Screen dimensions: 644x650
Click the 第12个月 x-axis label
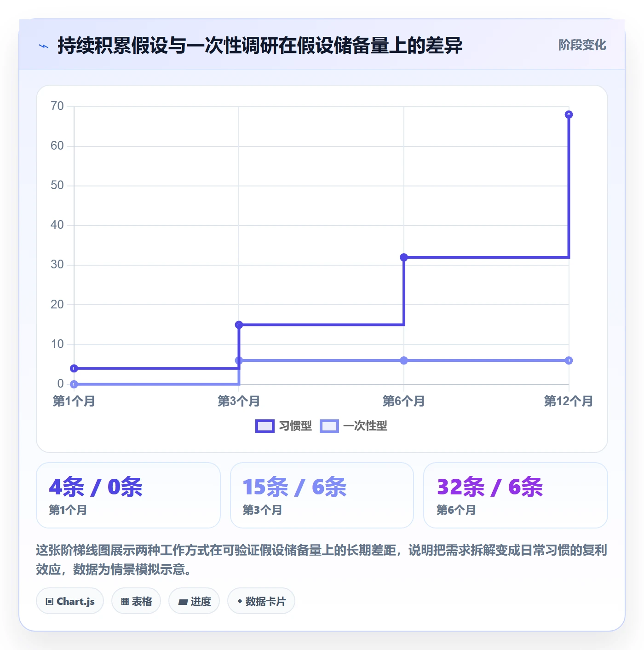tap(569, 401)
